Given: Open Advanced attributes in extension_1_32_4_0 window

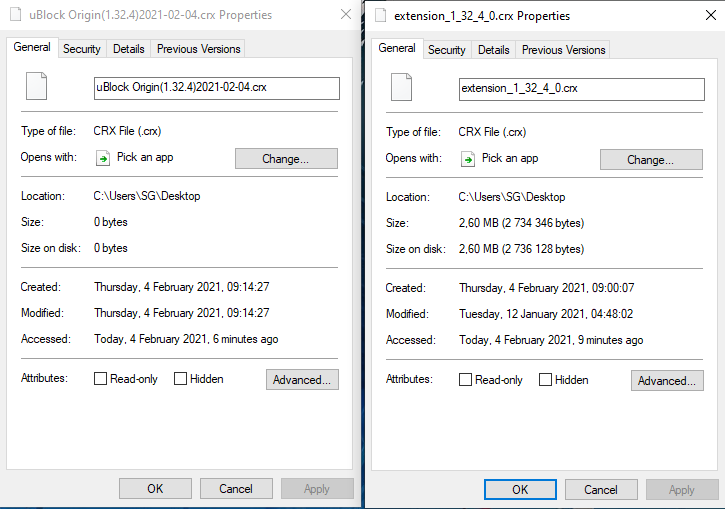Looking at the screenshot, I should point(667,380).
